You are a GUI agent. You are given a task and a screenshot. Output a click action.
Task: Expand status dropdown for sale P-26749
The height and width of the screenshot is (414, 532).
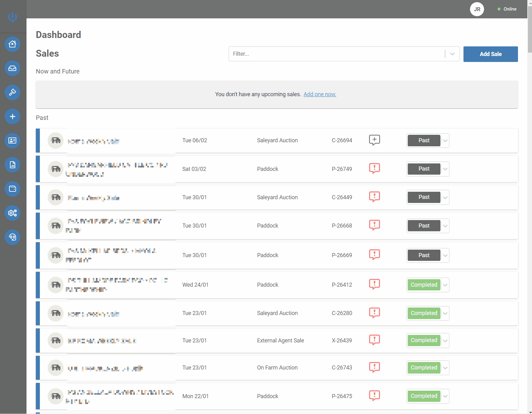445,169
